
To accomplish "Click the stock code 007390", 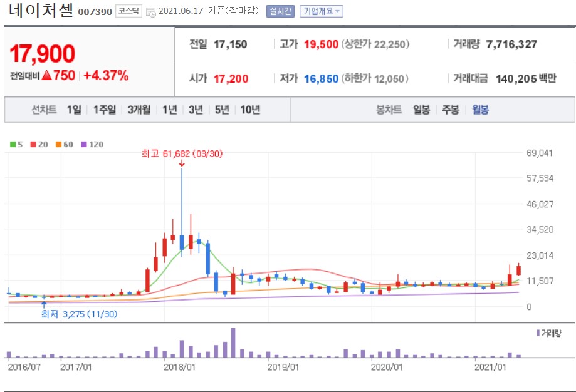I will [95, 12].
